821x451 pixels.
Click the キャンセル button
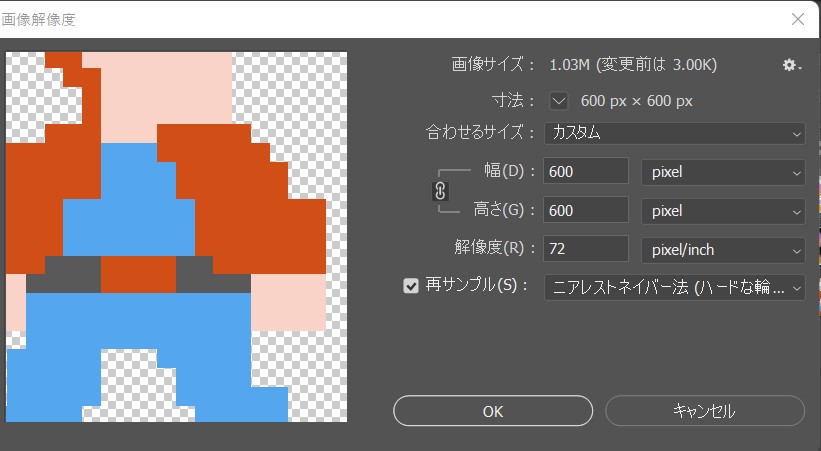705,411
